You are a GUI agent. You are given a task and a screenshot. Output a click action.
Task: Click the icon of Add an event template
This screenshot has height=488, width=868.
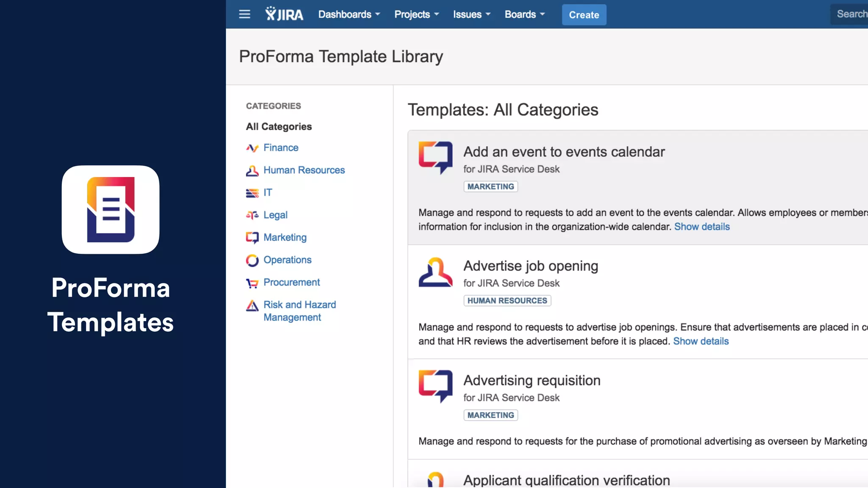(x=435, y=158)
